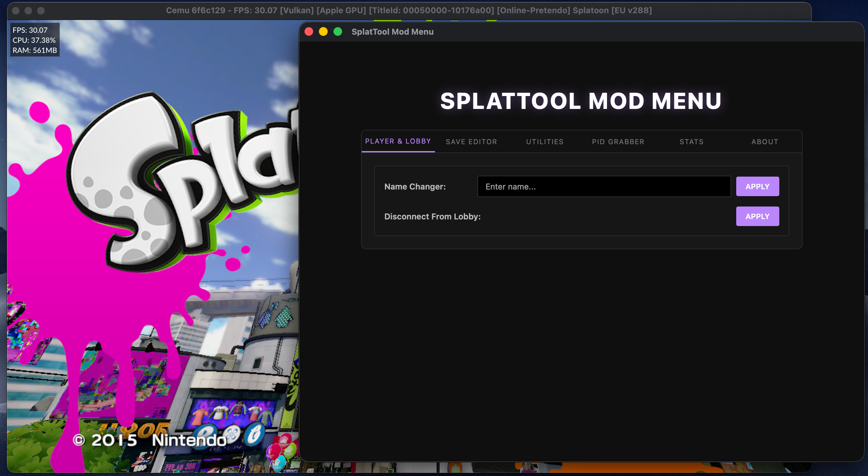
Task: Select the Splatoon logo in Cemu window
Action: click(182, 182)
